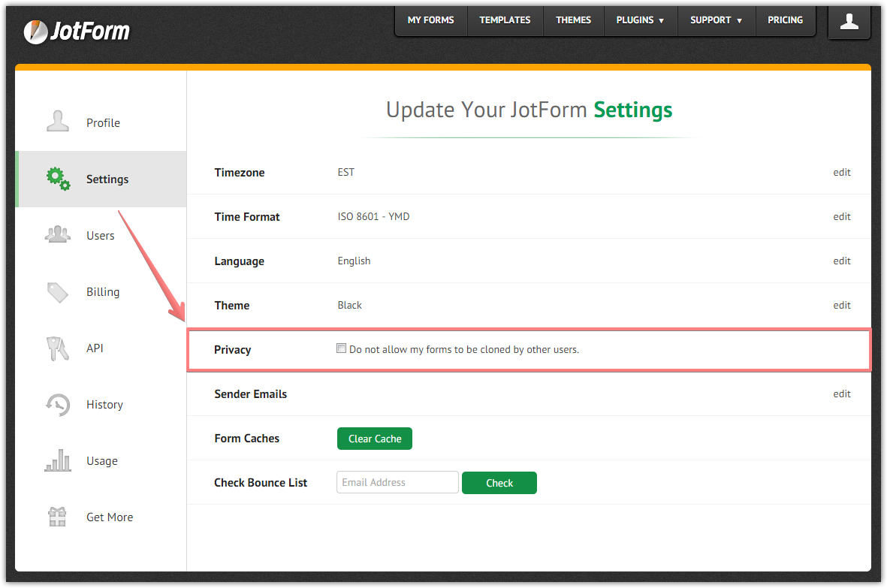Click the Billing price tag icon

(58, 292)
